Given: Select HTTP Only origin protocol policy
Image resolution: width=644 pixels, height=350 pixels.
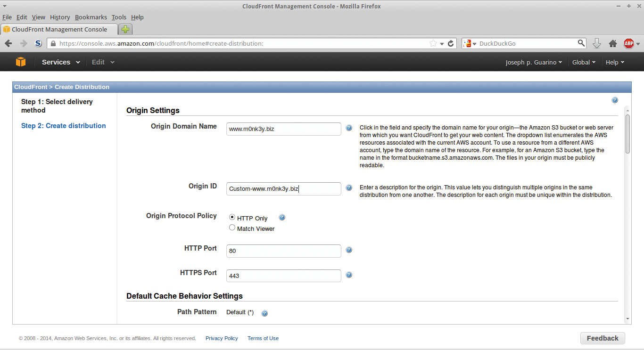Looking at the screenshot, I should pyautogui.click(x=232, y=217).
